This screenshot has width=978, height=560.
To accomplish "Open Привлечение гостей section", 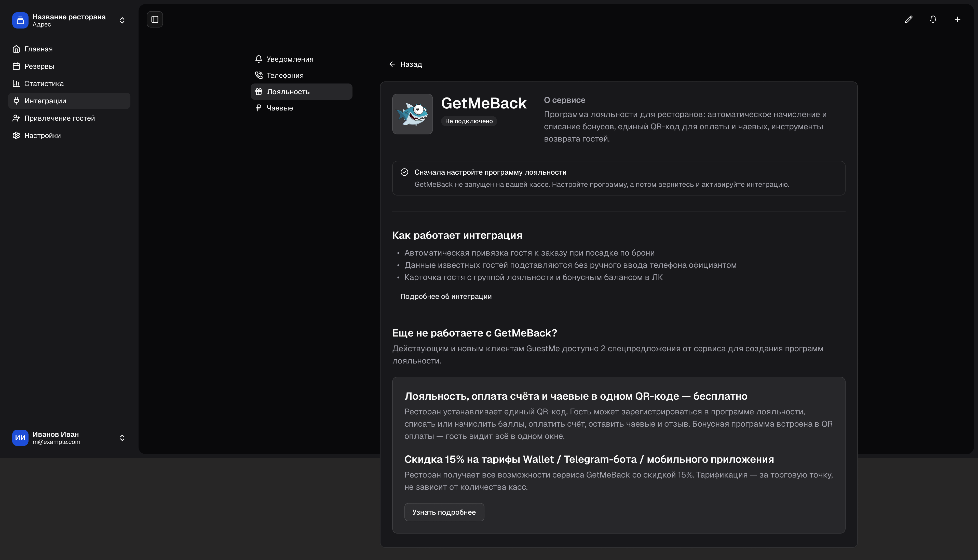I will 69,118.
